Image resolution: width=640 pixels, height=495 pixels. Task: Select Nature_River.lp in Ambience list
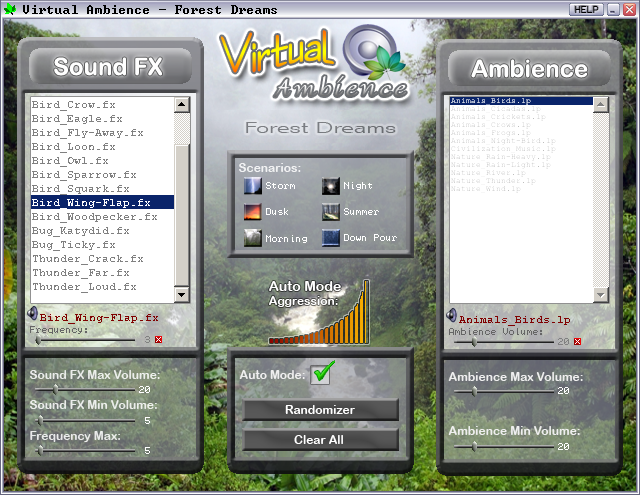pyautogui.click(x=521, y=173)
